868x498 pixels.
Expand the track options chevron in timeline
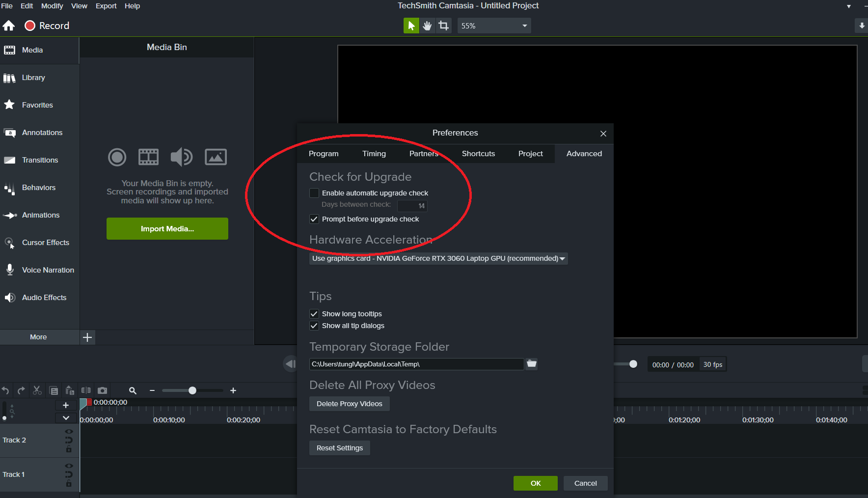tap(66, 418)
